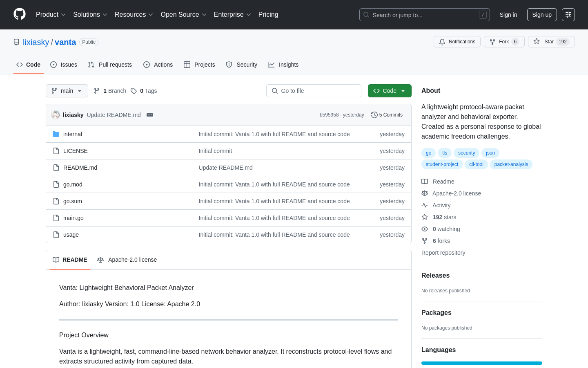Select the README tab in file viewer
588x368 pixels.
tap(70, 260)
